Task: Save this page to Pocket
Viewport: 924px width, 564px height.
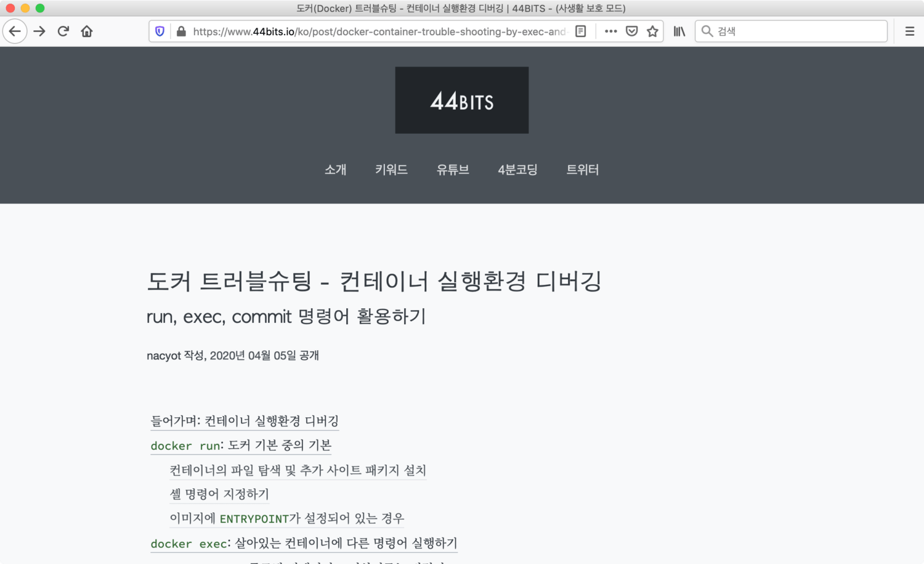Action: point(631,31)
